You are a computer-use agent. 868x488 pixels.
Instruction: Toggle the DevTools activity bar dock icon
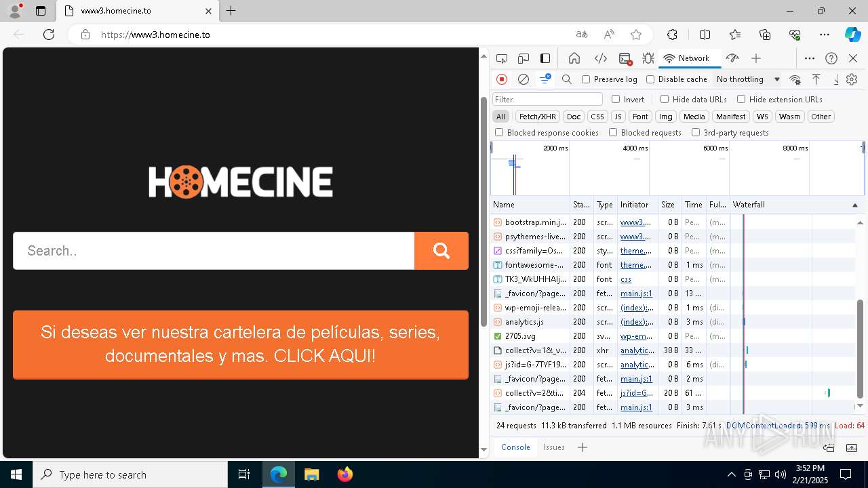tap(545, 58)
